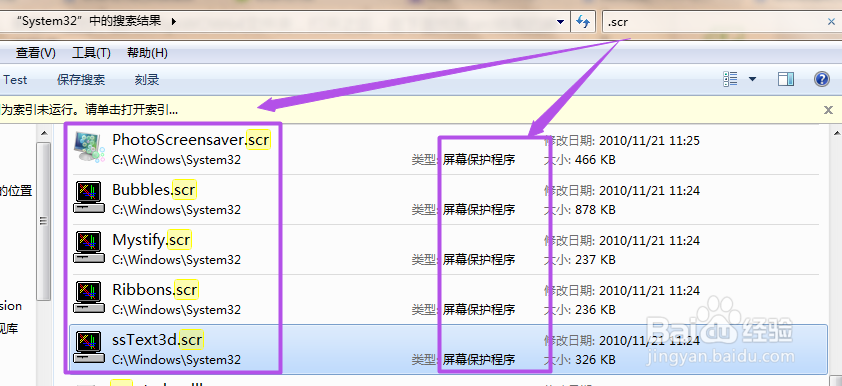Select the ssText3d.scr file name

click(158, 340)
